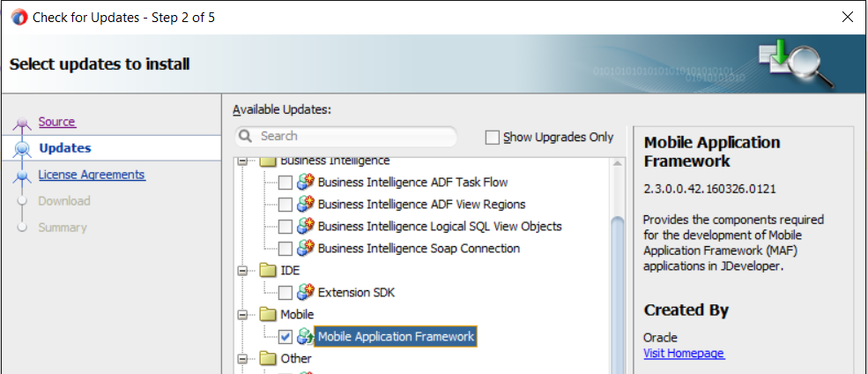Click the Mobile folder icon

pyautogui.click(x=268, y=314)
